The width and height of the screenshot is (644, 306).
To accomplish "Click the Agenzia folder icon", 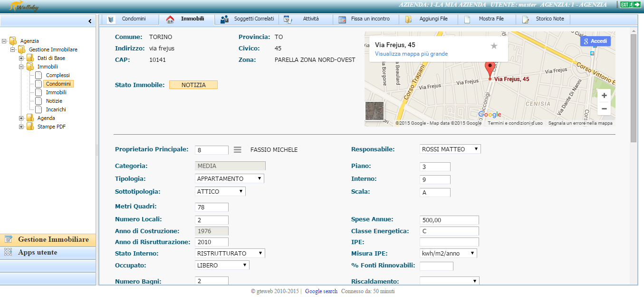I will 13,41.
